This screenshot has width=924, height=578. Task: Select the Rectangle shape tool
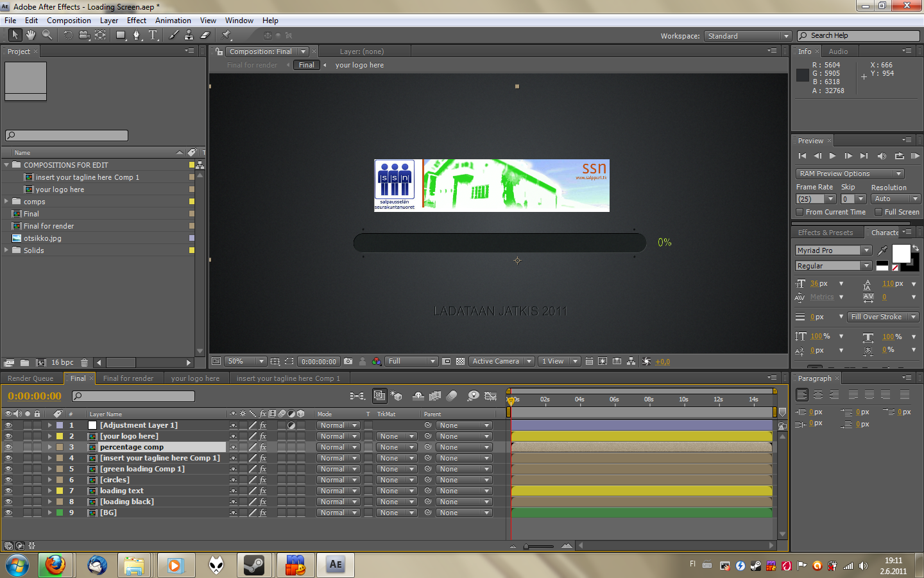[x=121, y=35]
